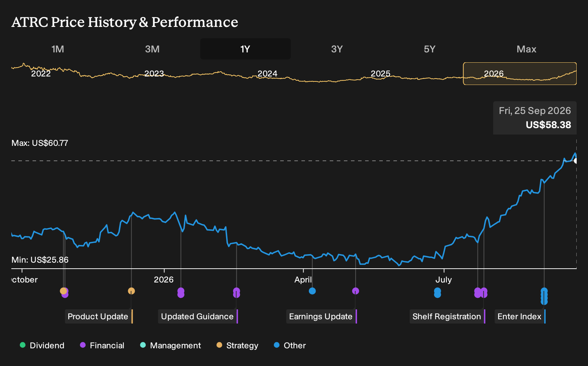Select the 1M time range tab
The height and width of the screenshot is (366, 588).
pyautogui.click(x=58, y=49)
